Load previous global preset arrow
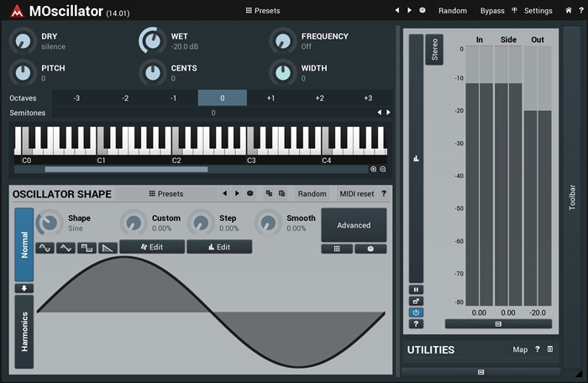 397,10
